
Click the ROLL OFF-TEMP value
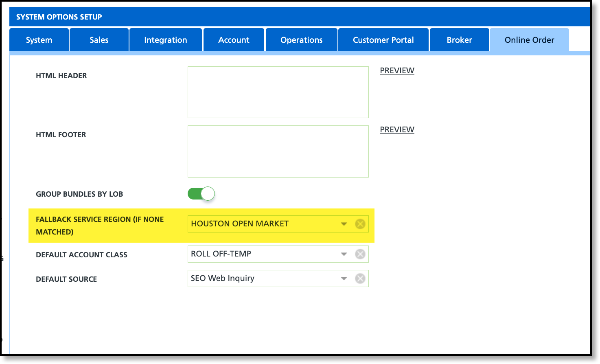click(x=221, y=254)
